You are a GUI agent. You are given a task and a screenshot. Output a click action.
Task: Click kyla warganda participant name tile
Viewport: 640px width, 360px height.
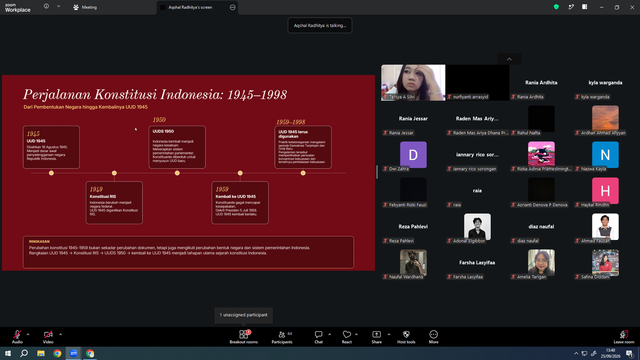(x=605, y=82)
